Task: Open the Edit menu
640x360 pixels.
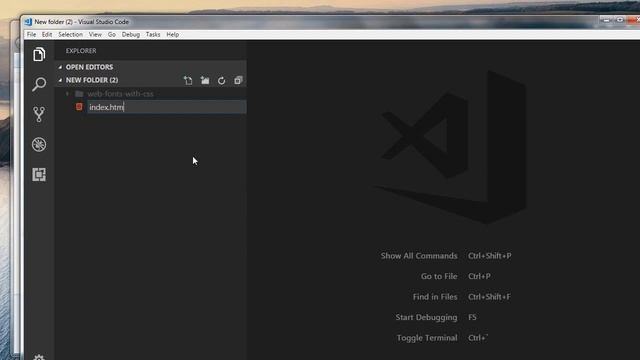Action: click(47, 35)
